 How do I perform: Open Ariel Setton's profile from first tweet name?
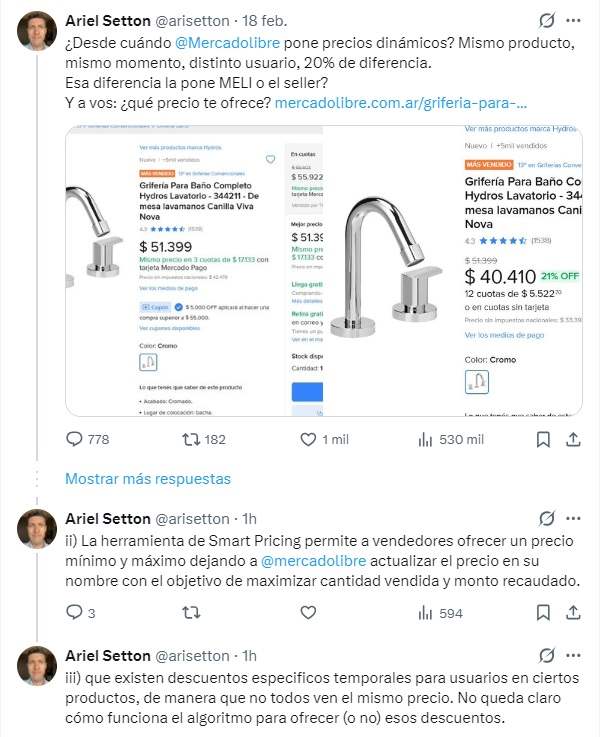point(106,20)
